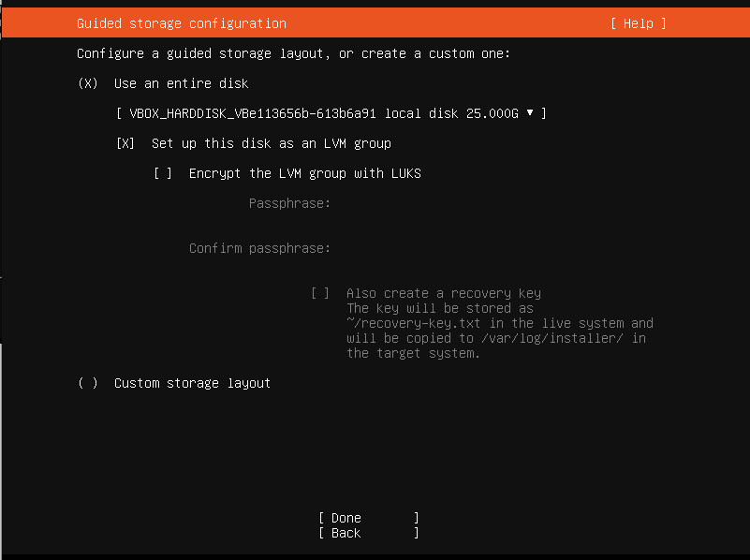Click the 'Custom storage layout' label text
Viewport: 750px width, 560px height.
[x=192, y=383]
